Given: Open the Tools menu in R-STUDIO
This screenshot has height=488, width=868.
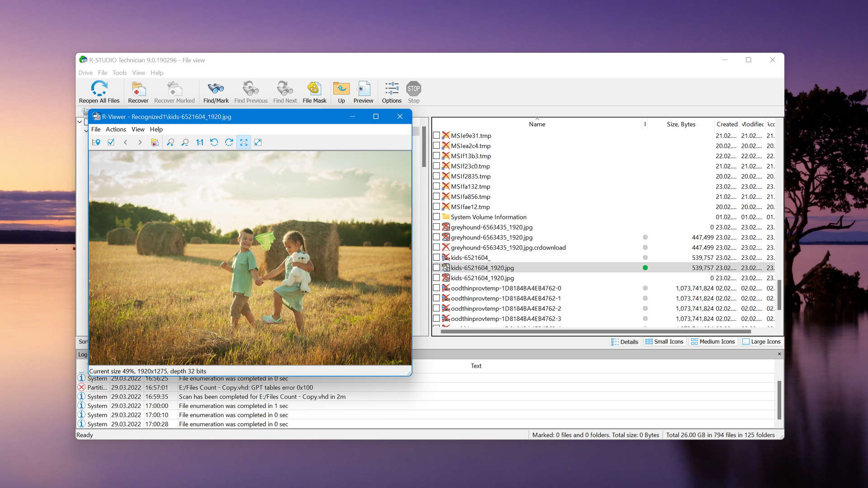Looking at the screenshot, I should click(119, 73).
